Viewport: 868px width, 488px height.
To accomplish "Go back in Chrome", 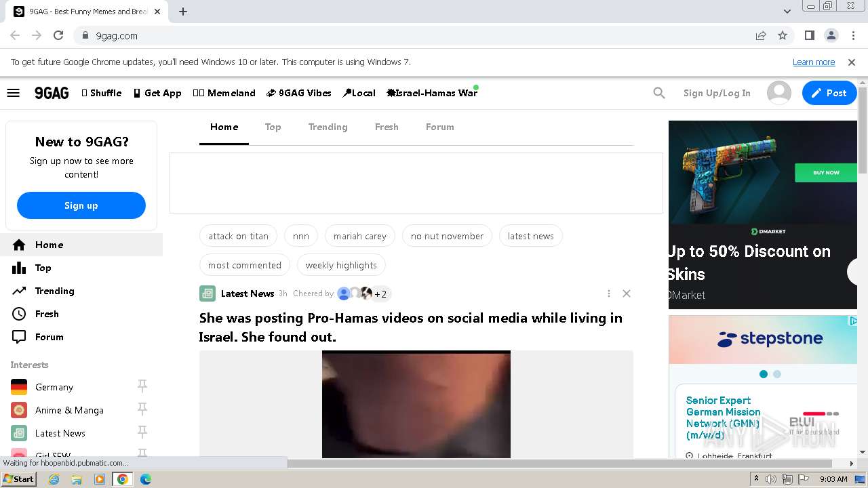I will coord(15,35).
